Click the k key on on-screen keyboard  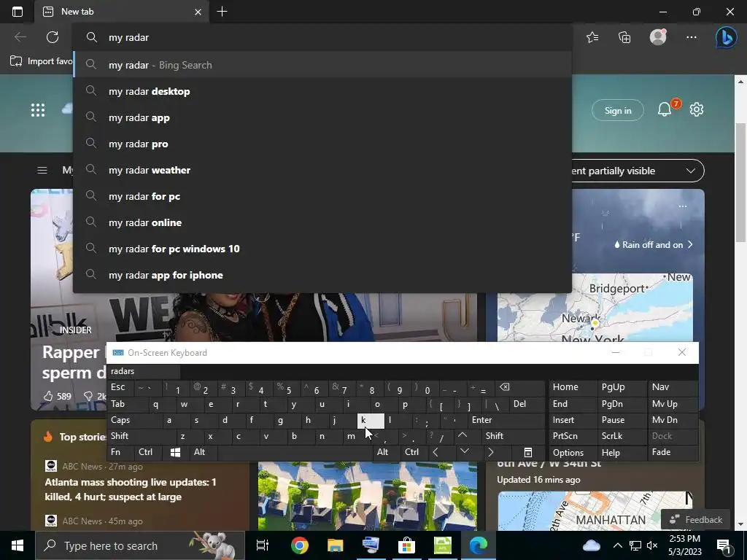click(x=370, y=420)
